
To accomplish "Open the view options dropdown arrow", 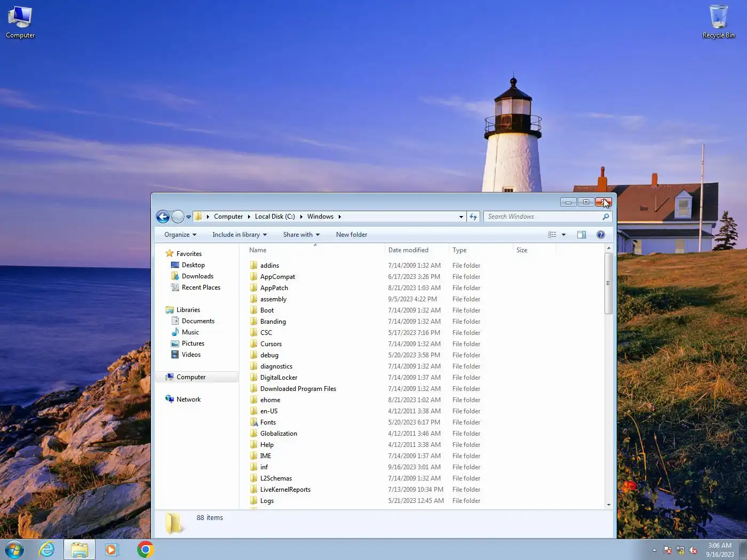I will pos(563,235).
